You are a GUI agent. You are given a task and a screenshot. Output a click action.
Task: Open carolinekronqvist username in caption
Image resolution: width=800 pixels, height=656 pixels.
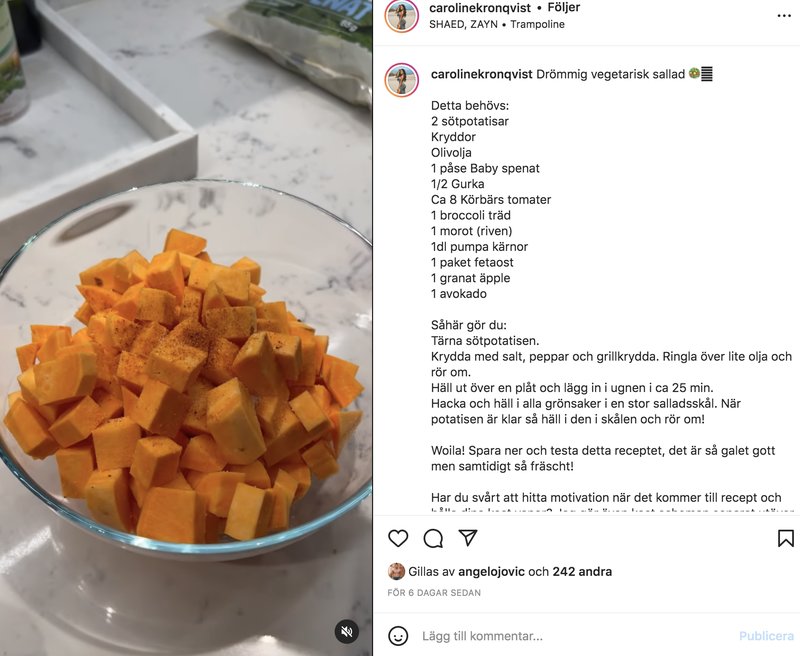click(x=482, y=74)
